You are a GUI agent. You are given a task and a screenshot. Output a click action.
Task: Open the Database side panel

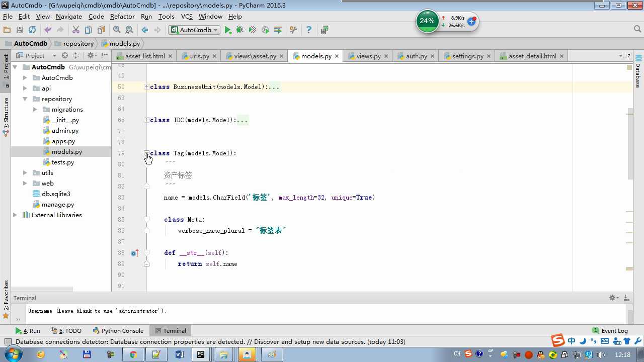(638, 71)
